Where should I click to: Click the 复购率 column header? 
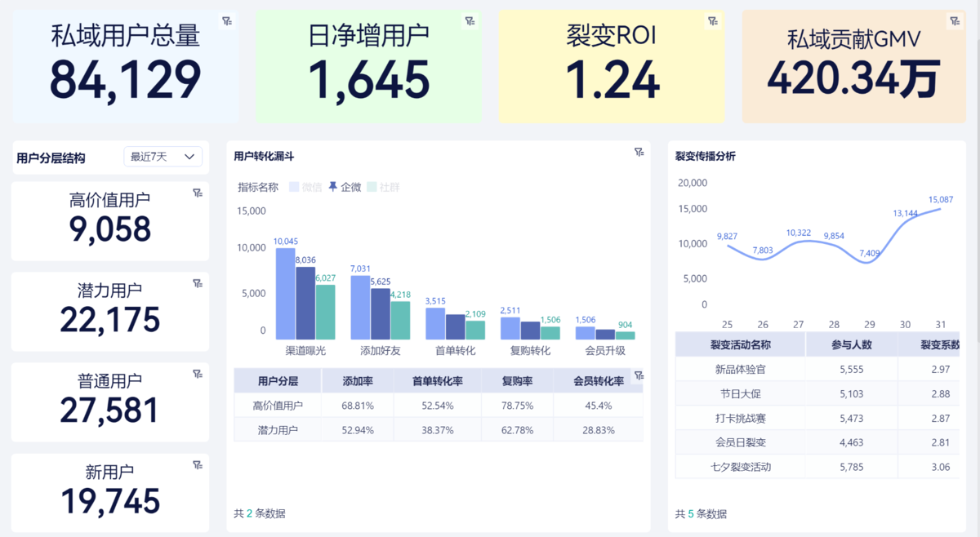pyautogui.click(x=517, y=381)
